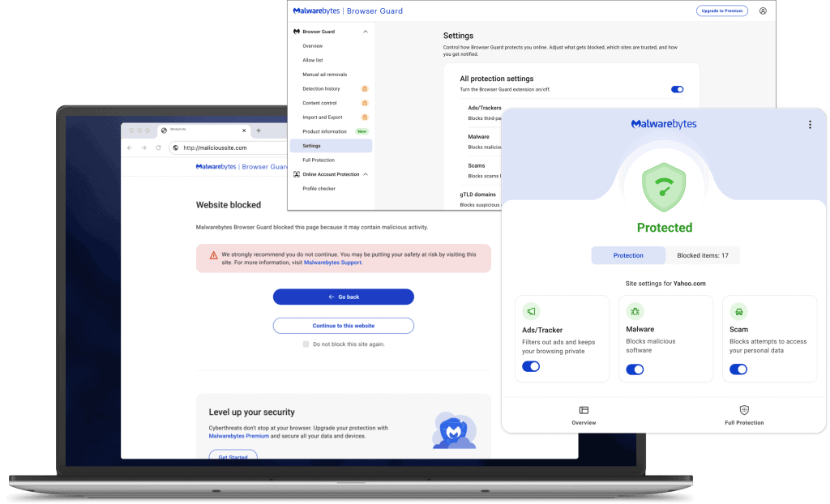Click the Malware bug icon
Viewport: 830px width, 504px height.
[x=635, y=311]
